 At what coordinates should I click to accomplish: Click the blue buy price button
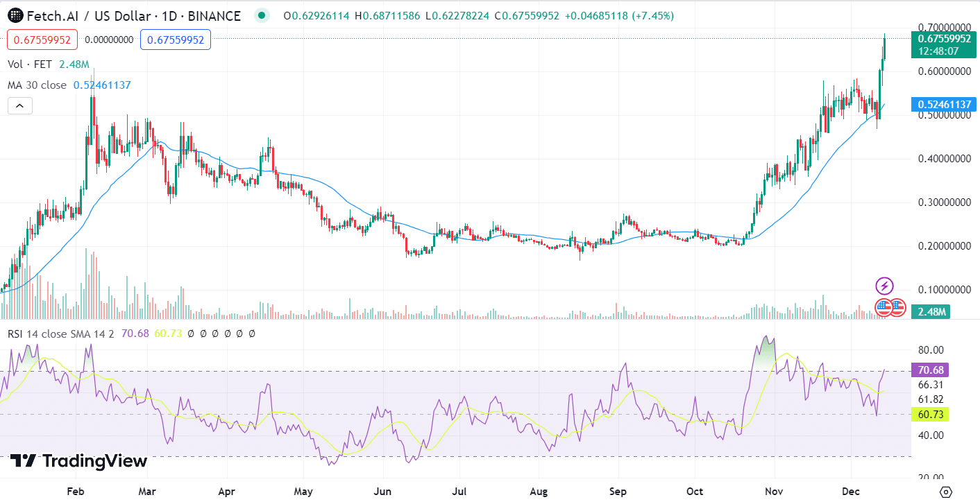click(x=176, y=40)
